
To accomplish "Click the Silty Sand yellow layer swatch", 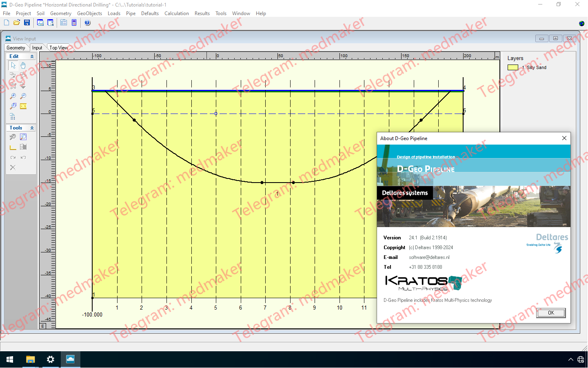I will coord(513,68).
